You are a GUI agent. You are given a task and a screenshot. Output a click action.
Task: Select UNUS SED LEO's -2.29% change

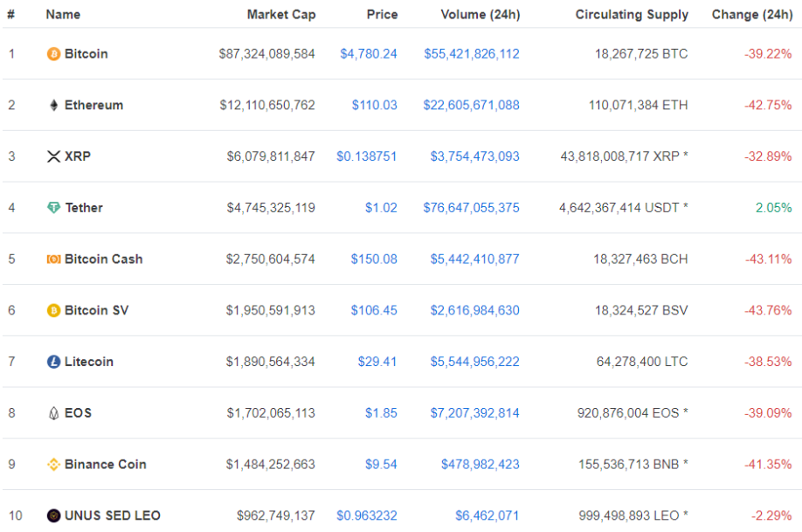click(771, 515)
